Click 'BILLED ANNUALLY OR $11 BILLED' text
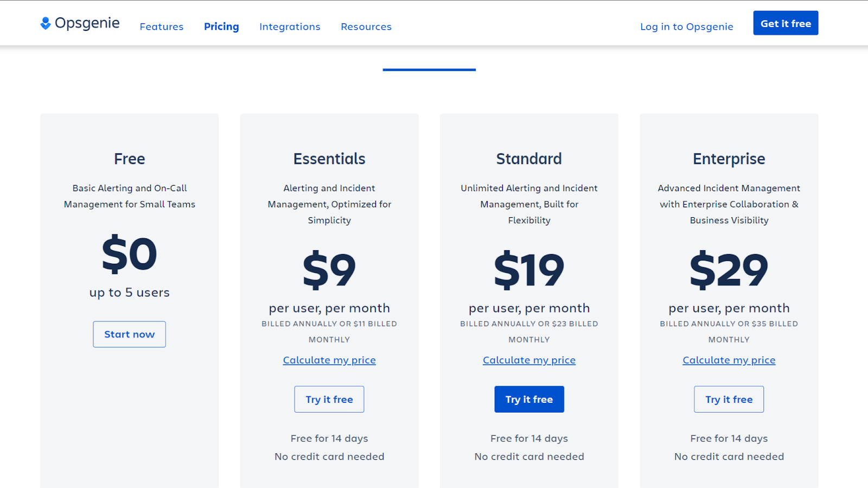The image size is (868, 488). [x=329, y=324]
